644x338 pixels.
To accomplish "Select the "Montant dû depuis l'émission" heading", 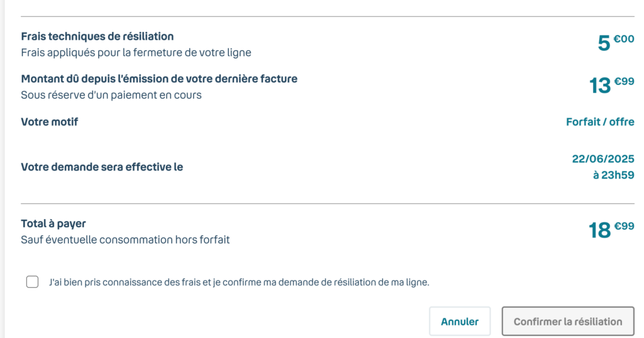I will pos(159,79).
